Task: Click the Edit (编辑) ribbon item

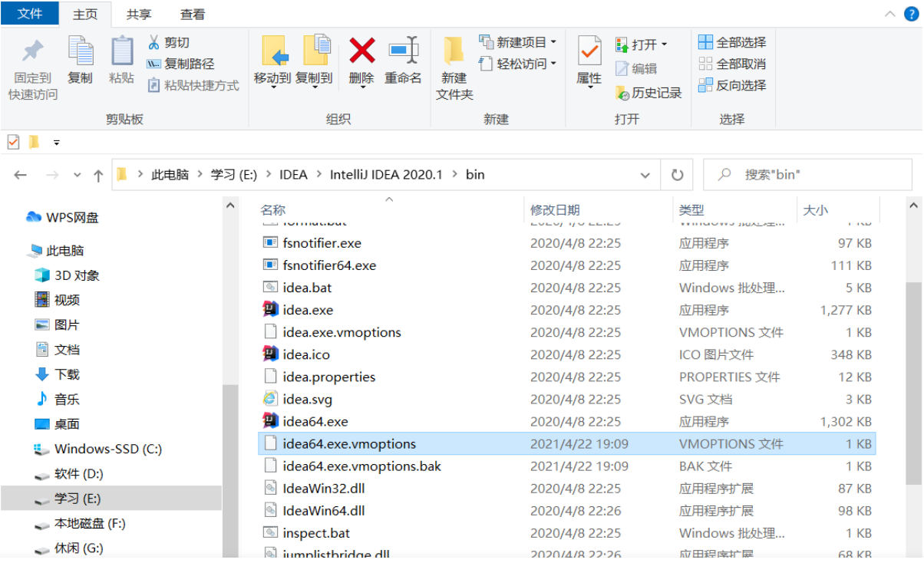Action: click(636, 68)
